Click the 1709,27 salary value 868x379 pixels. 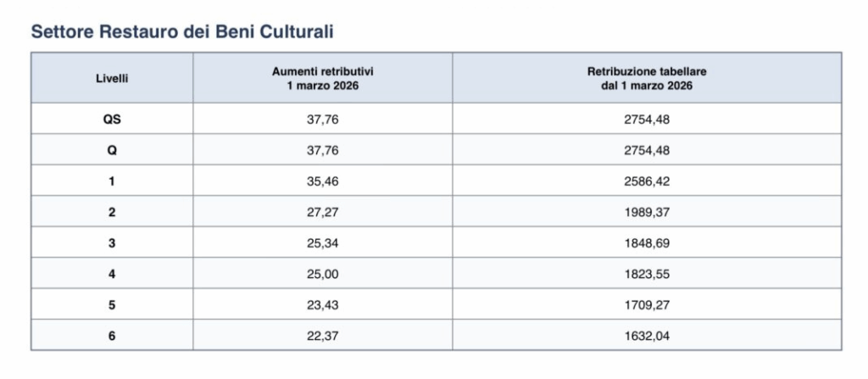pyautogui.click(x=647, y=304)
